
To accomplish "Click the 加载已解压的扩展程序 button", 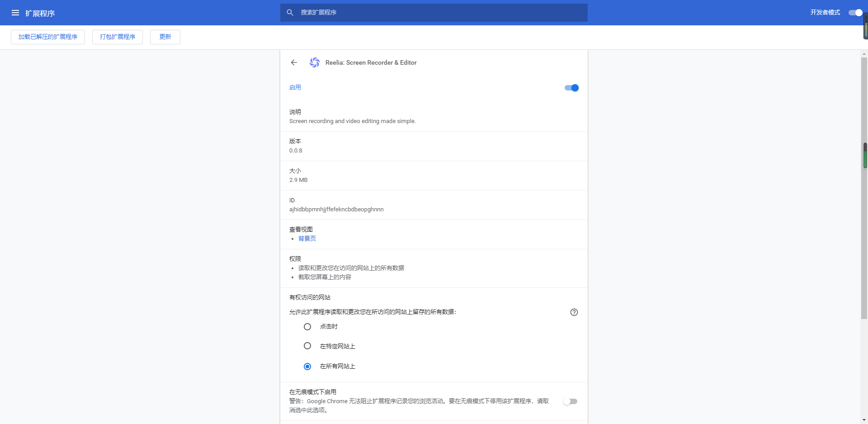I will click(x=47, y=37).
